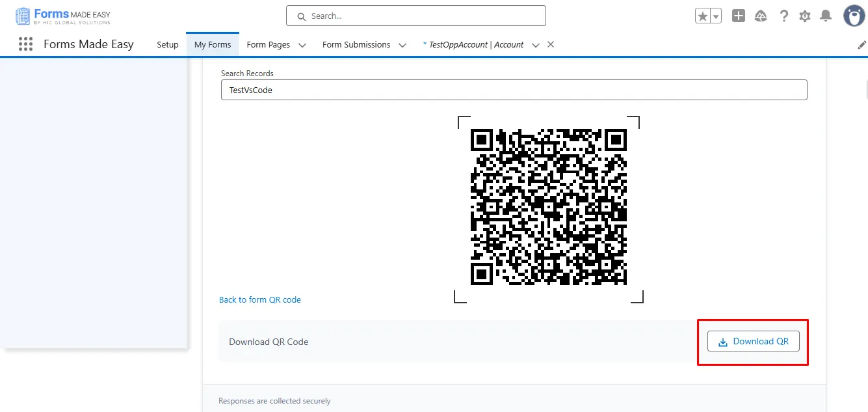868x412 pixels.
Task: View the notifications bell
Action: 826,16
